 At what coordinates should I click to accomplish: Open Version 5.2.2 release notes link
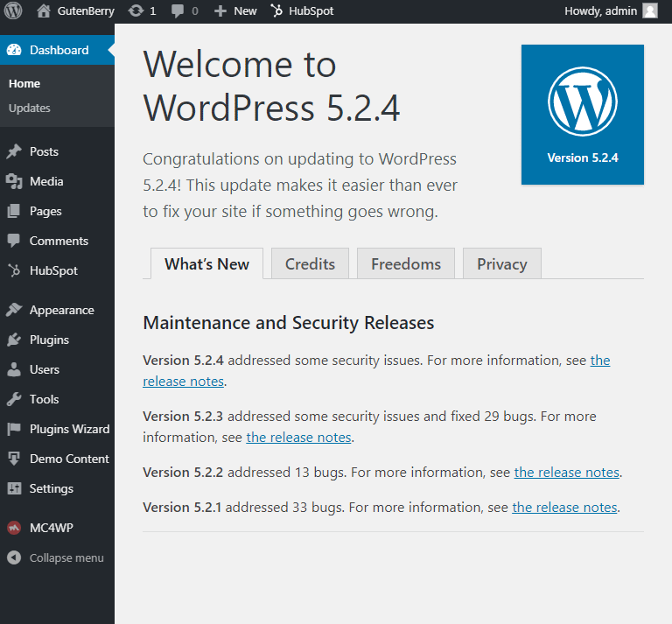[567, 473]
